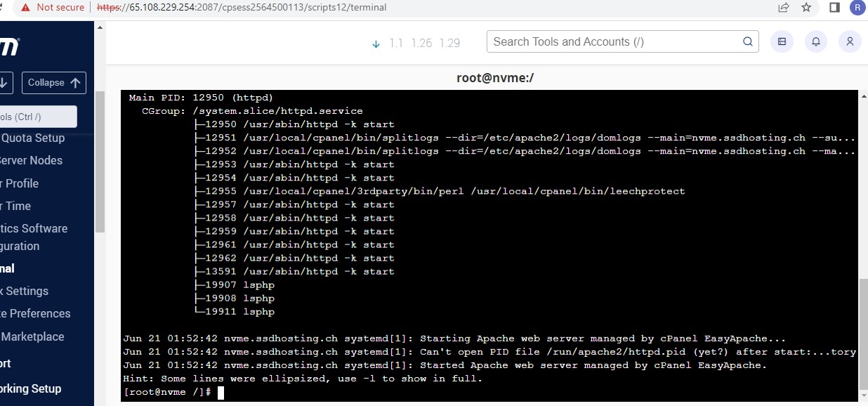The width and height of the screenshot is (868, 406).
Task: Open the notifications bell in WHM header
Action: point(815,41)
